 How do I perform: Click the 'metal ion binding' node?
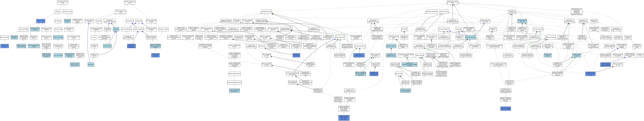click(x=58, y=37)
